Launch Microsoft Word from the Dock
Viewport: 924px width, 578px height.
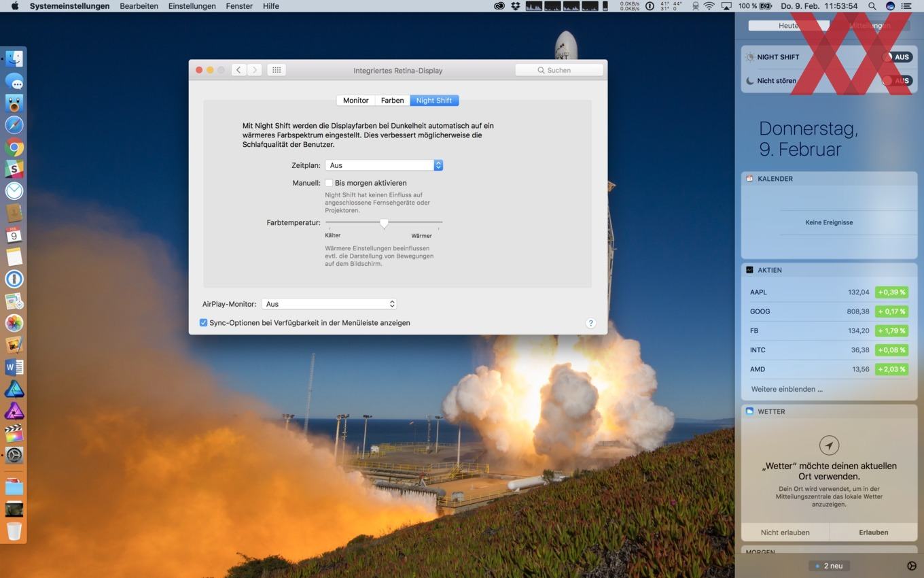[x=14, y=367]
